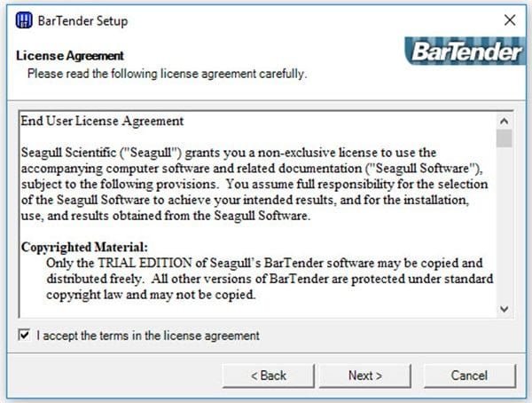Screen dimensions: 532x403
Task: Click the 'copyright law and may not be copied' line
Action: point(153,296)
